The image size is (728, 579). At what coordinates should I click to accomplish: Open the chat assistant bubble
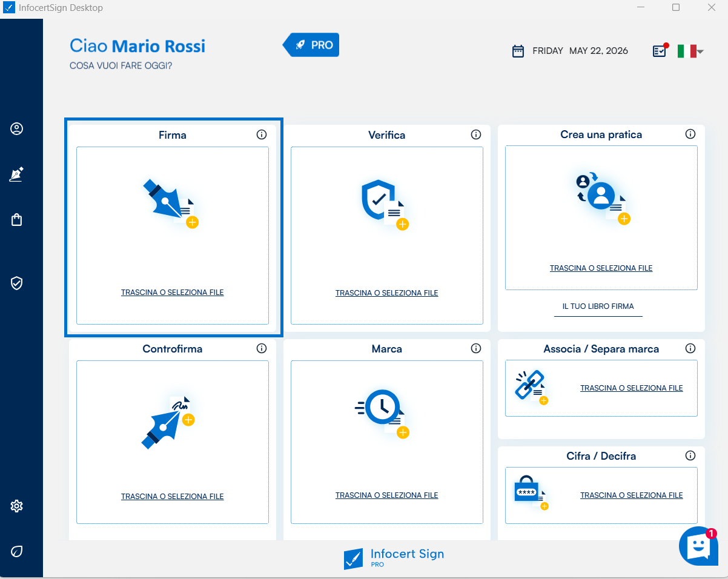[x=698, y=546]
